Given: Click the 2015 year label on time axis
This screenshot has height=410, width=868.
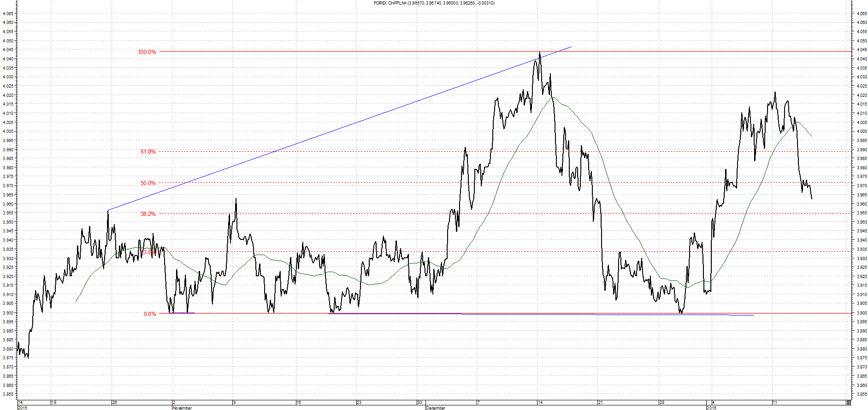Looking at the screenshot, I should [x=22, y=408].
